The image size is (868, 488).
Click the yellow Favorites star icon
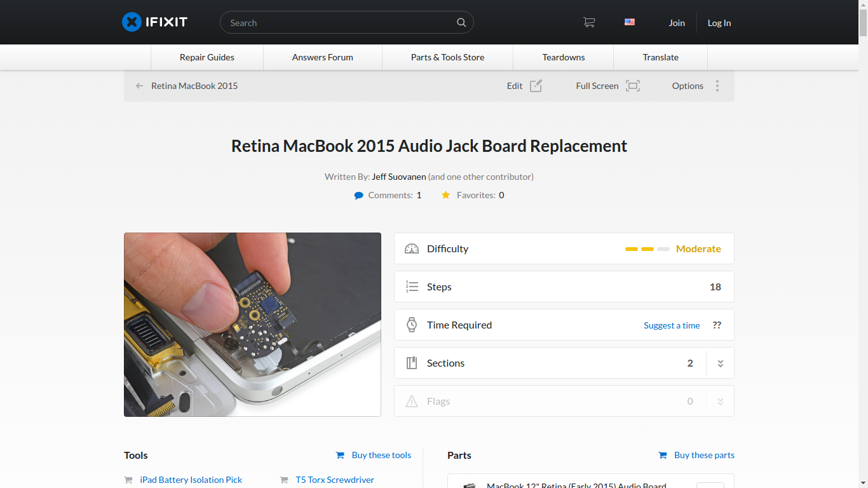tap(446, 195)
